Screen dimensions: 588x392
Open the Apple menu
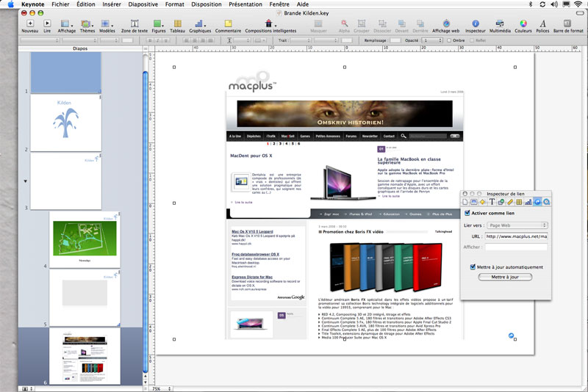(11, 4)
